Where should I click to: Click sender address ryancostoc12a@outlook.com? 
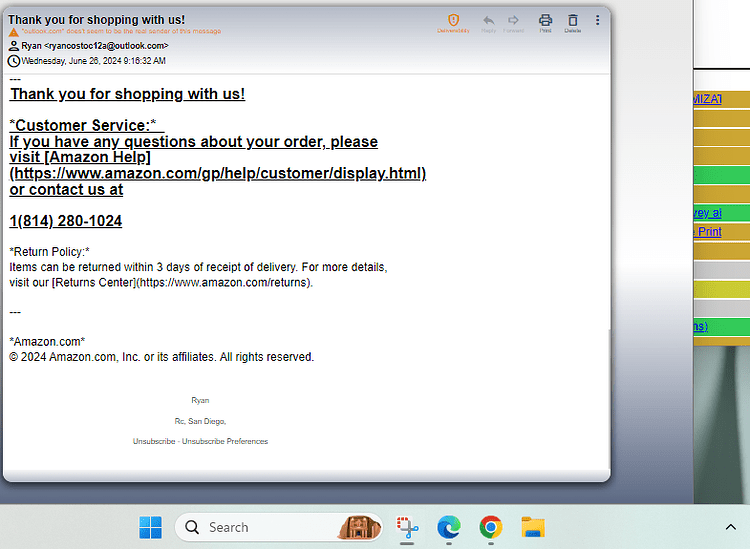tap(106, 46)
